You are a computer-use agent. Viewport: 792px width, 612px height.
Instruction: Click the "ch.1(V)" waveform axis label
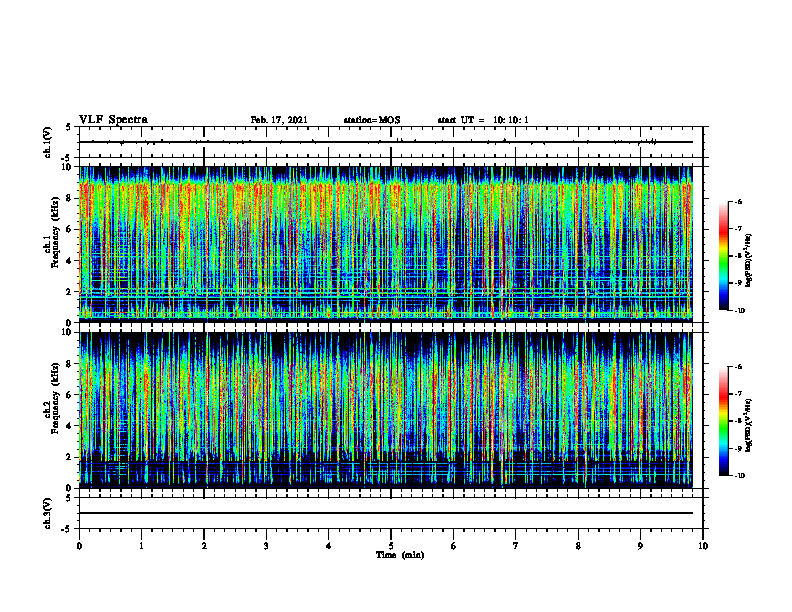(47, 142)
